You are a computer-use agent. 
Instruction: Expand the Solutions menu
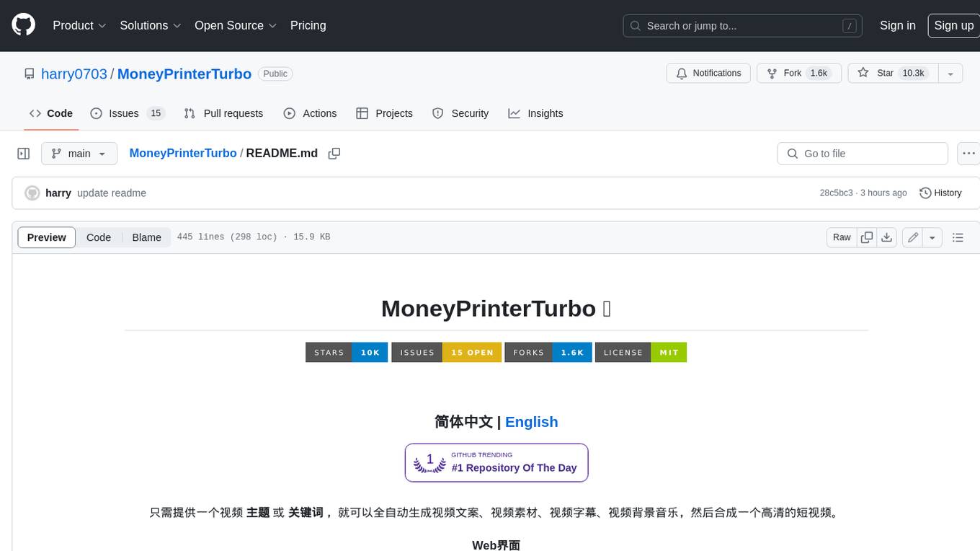click(x=149, y=25)
